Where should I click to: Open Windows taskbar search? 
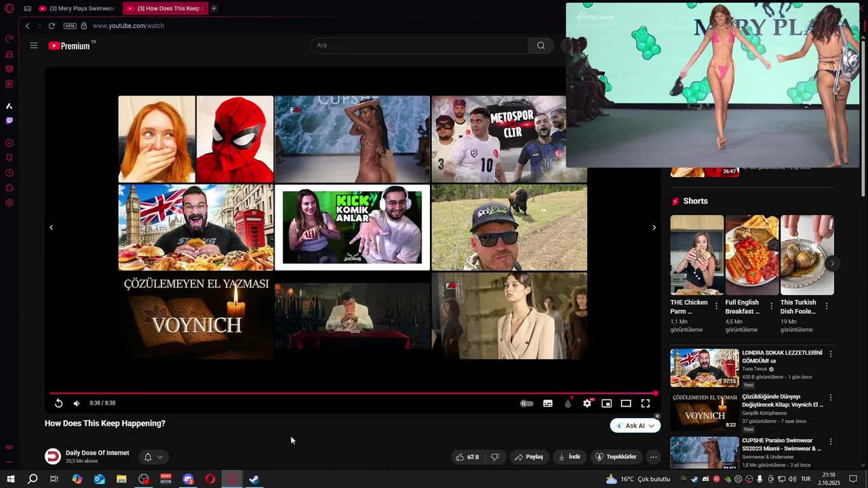coord(33,479)
